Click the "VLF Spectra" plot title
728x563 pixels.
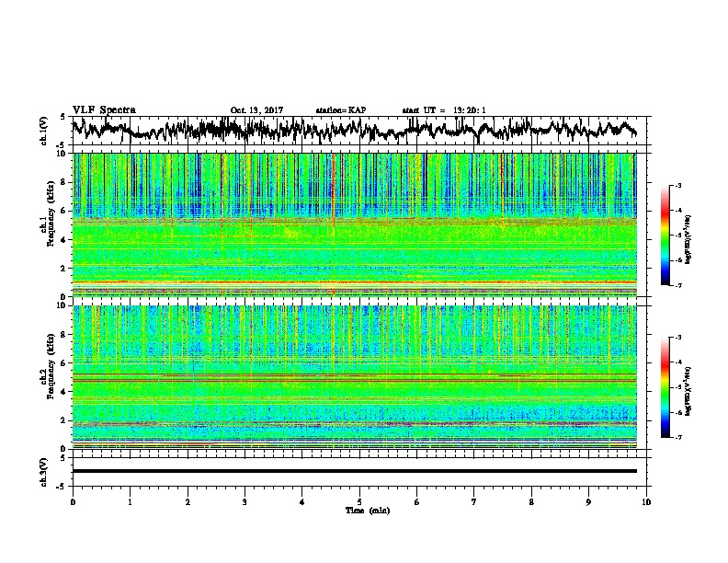(104, 109)
